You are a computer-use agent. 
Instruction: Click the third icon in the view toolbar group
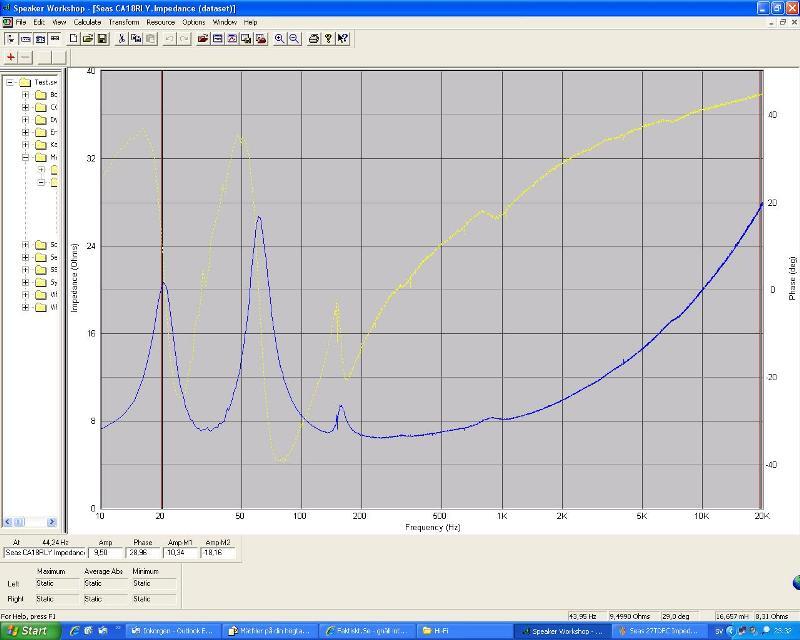(40, 39)
